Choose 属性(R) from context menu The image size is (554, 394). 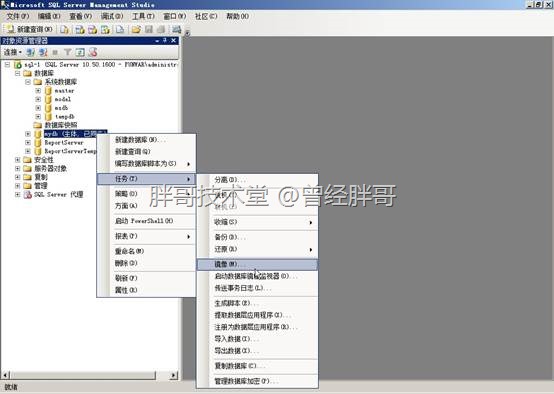click(146, 290)
